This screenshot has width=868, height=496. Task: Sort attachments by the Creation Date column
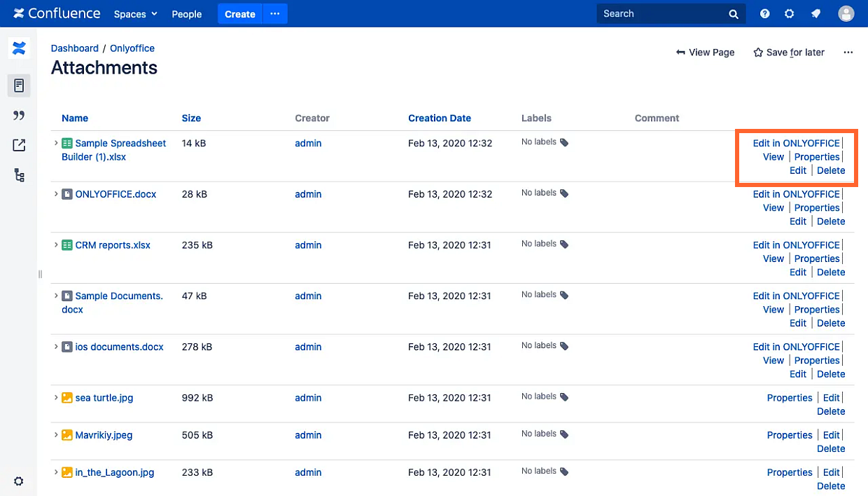(x=439, y=118)
